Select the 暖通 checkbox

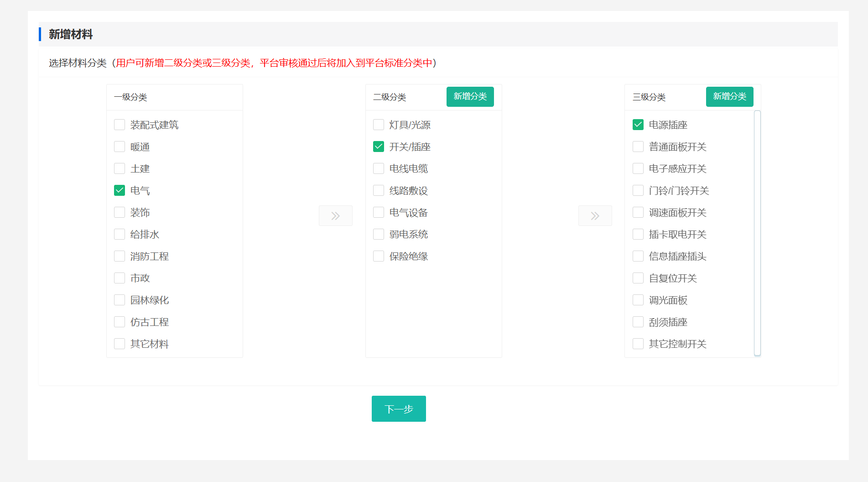click(120, 147)
